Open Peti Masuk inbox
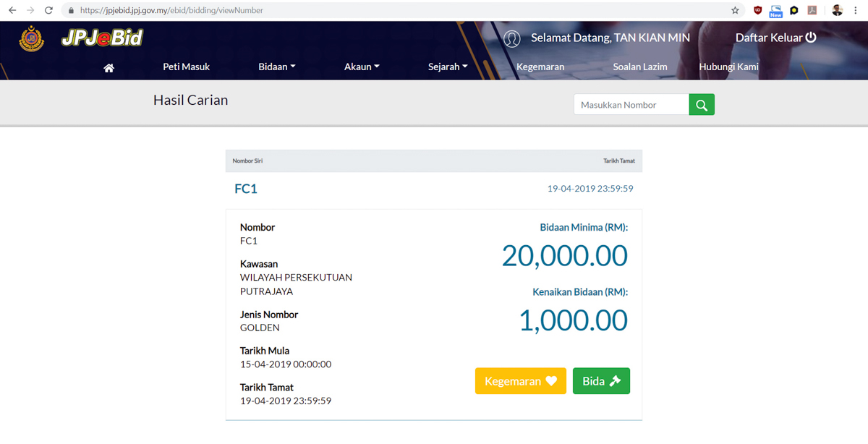 (186, 67)
